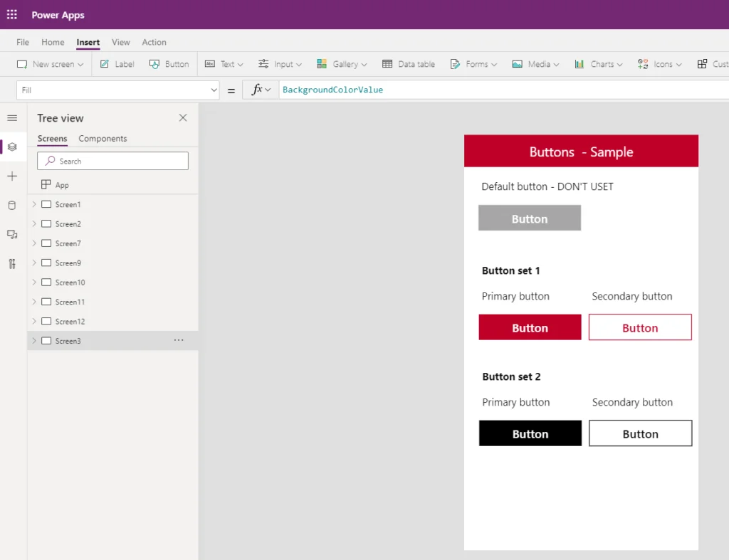The height and width of the screenshot is (560, 729).
Task: Click the Advanced tools icon in sidebar
Action: pos(12,263)
